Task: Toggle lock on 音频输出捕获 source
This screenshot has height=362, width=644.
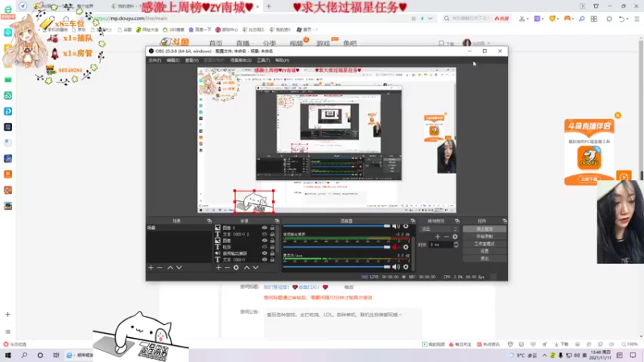Action: pyautogui.click(x=272, y=253)
